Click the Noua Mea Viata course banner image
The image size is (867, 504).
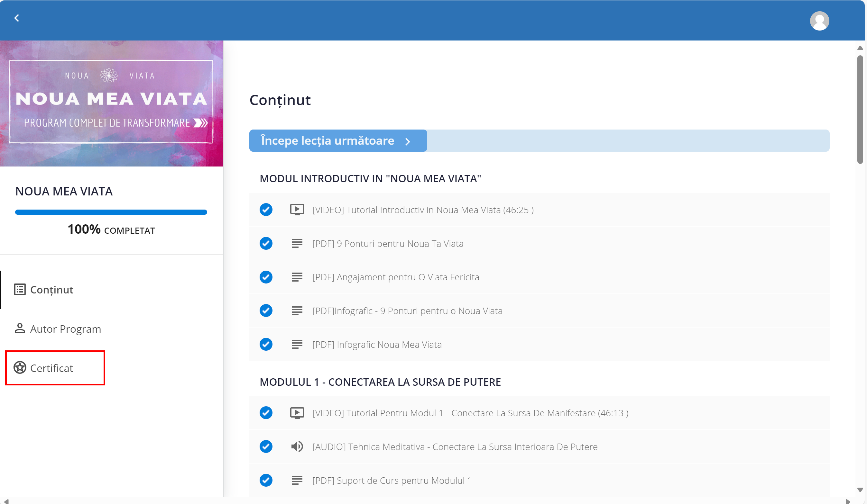[111, 104]
